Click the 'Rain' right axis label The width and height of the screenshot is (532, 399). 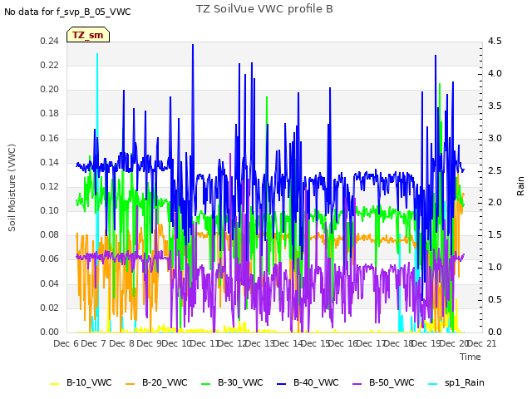tap(520, 186)
